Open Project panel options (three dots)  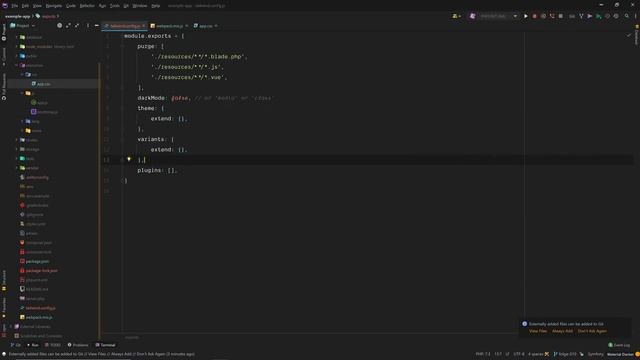88,26
